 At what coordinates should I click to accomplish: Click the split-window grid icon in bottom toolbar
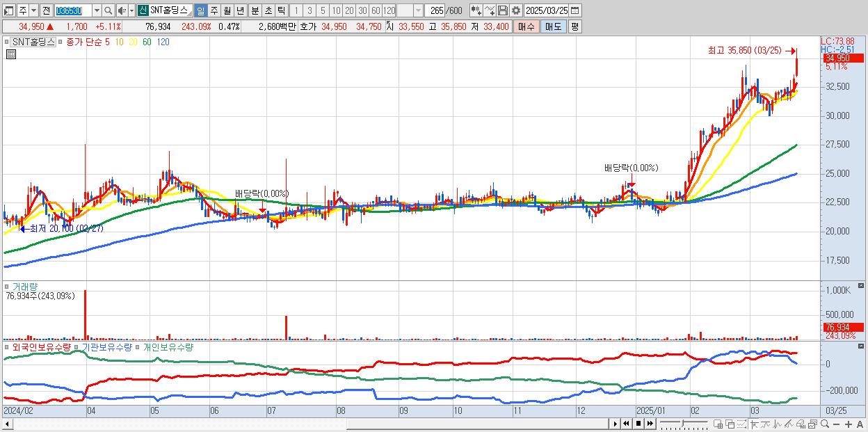pyautogui.click(x=718, y=424)
